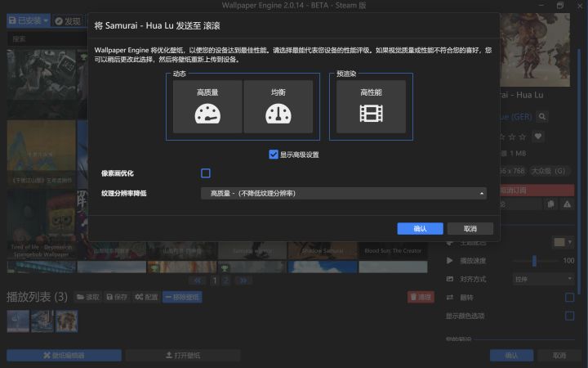
Task: Click the 取消 button in dialog
Action: pyautogui.click(x=470, y=229)
